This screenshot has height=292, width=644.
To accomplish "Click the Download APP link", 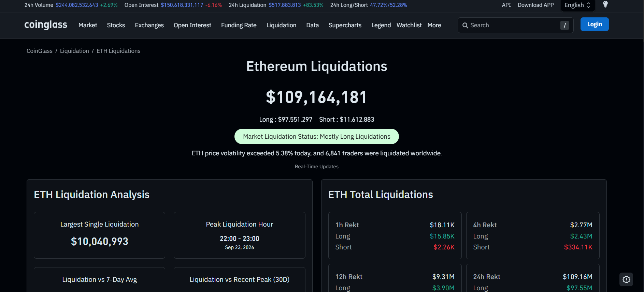I will point(535,5).
